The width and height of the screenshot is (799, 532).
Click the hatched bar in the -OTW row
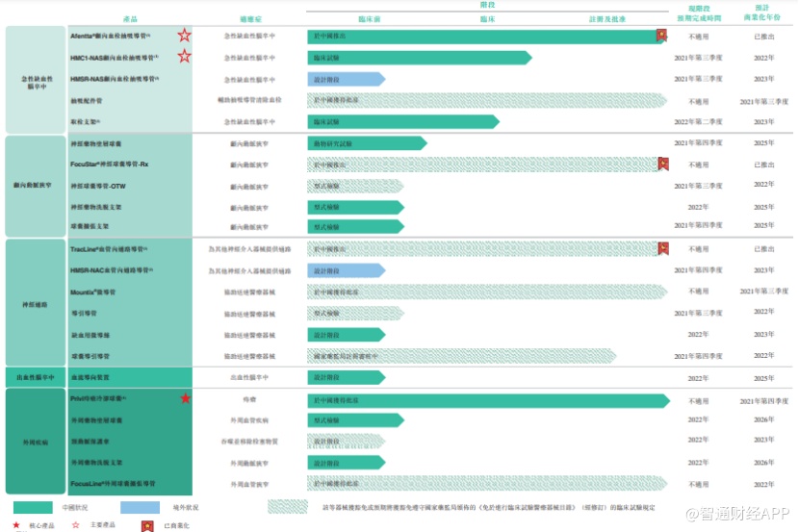[x=355, y=186]
